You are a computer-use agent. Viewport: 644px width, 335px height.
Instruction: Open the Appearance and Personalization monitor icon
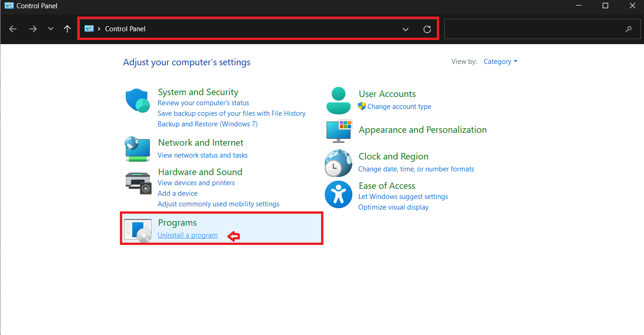pyautogui.click(x=339, y=131)
